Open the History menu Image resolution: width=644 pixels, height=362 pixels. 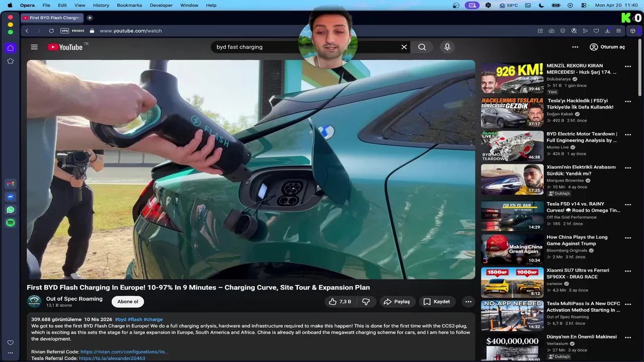pos(101,5)
